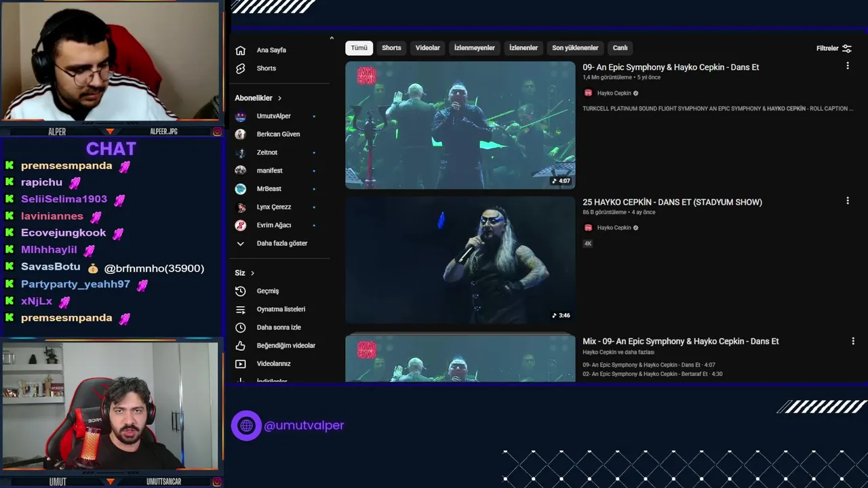Click 'TURKCELL PLATINUM SOUND FLIGHT SYMPHONY' description
This screenshot has width=868, height=488.
(x=717, y=108)
